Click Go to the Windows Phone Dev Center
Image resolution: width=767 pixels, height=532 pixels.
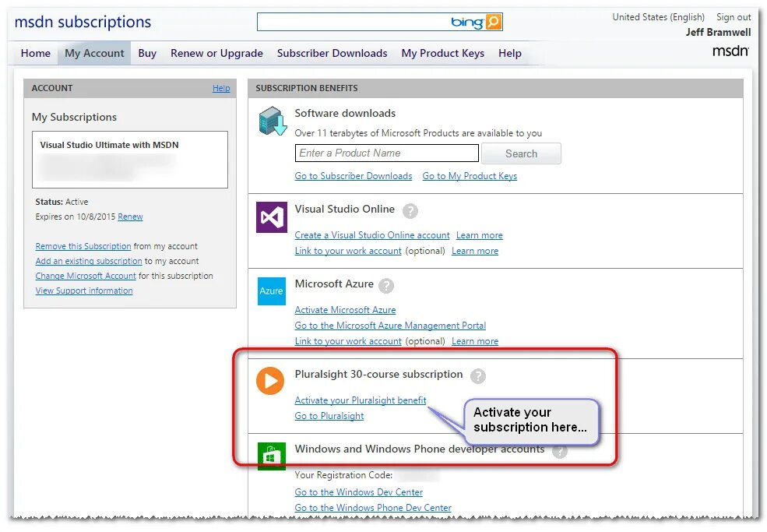(x=373, y=508)
